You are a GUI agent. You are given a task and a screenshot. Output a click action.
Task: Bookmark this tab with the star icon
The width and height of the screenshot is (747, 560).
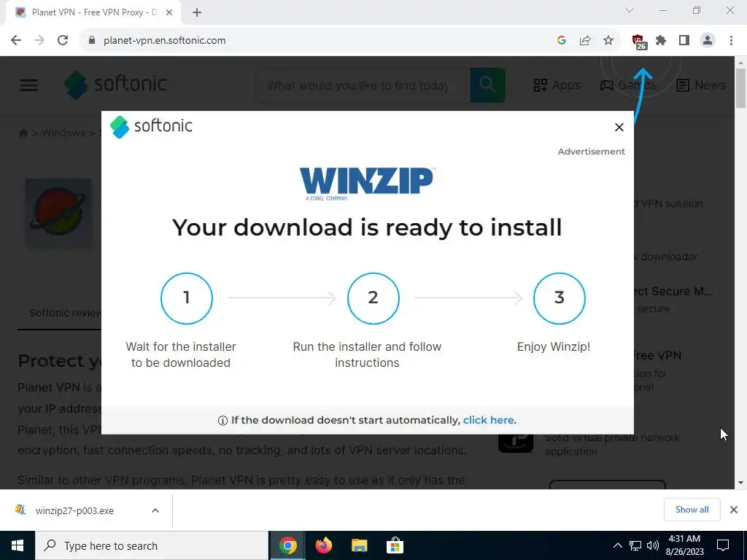[608, 41]
